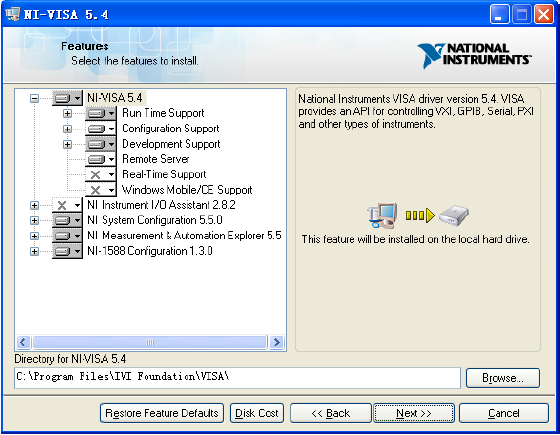The width and height of the screenshot is (560, 435).
Task: Browse for an install directory
Action: point(503,378)
